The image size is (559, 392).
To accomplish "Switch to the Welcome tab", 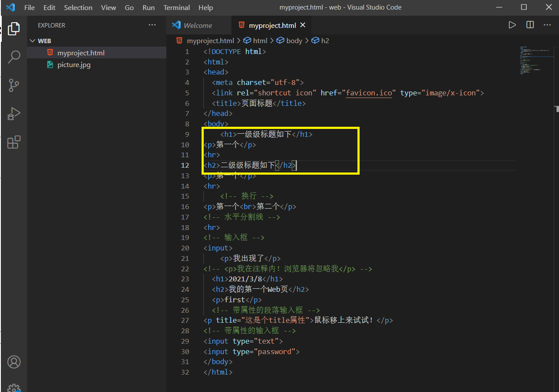I will (x=199, y=25).
